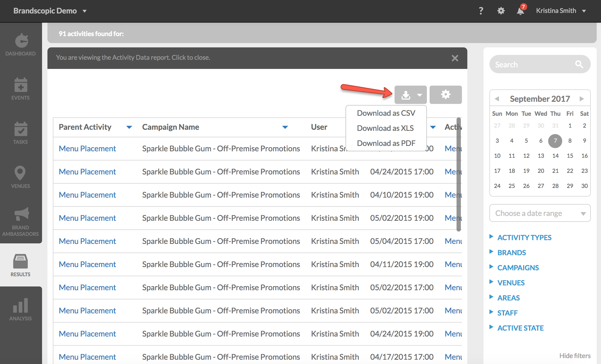
Task: Click the 05/02/2015 19:00 date cell
Action: coord(402,218)
